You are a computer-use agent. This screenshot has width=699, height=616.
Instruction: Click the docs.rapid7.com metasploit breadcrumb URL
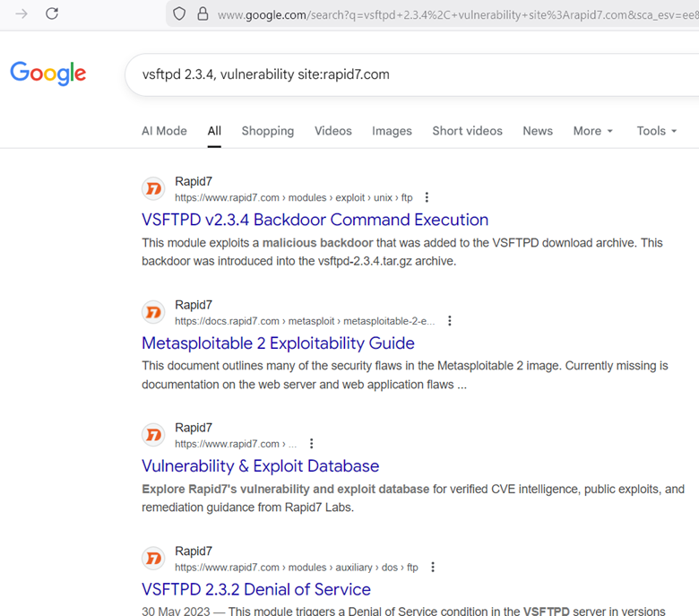(305, 321)
